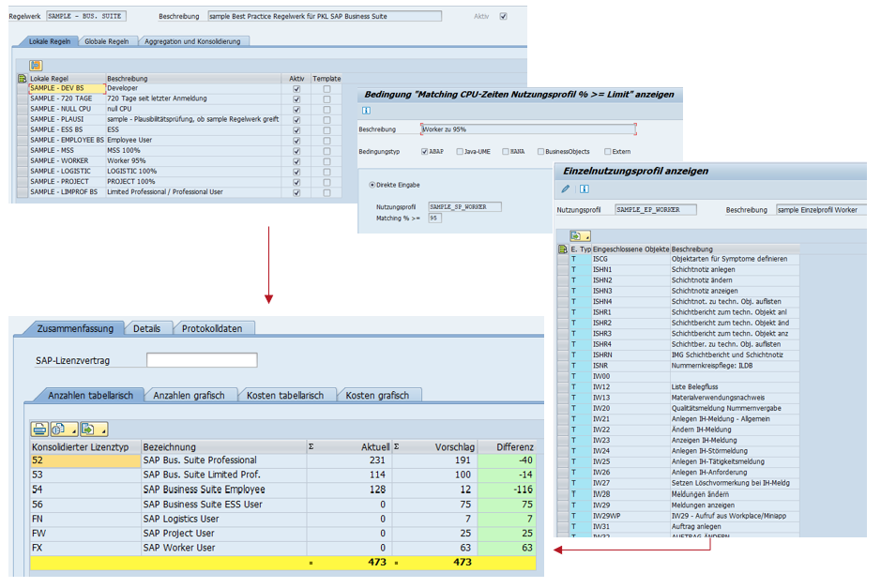This screenshot has height=588, width=881.
Task: Click the Template column header
Action: coord(327,79)
